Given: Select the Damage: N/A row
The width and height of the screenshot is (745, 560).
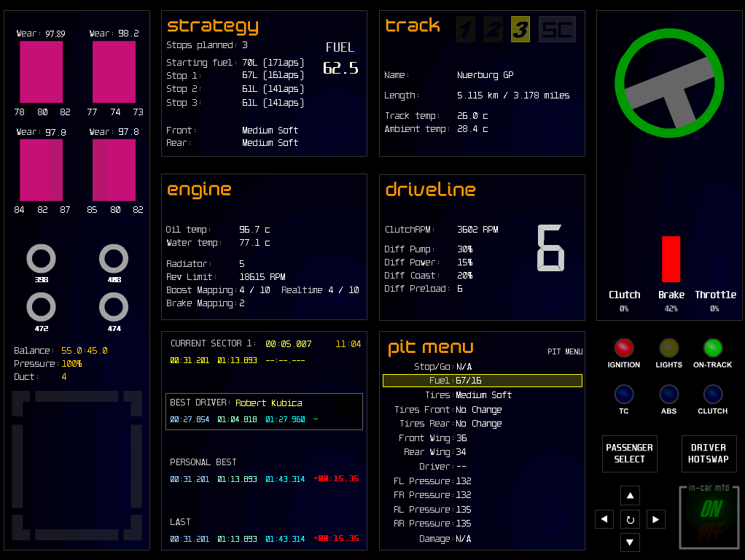Looking at the screenshot, I should (x=445, y=539).
